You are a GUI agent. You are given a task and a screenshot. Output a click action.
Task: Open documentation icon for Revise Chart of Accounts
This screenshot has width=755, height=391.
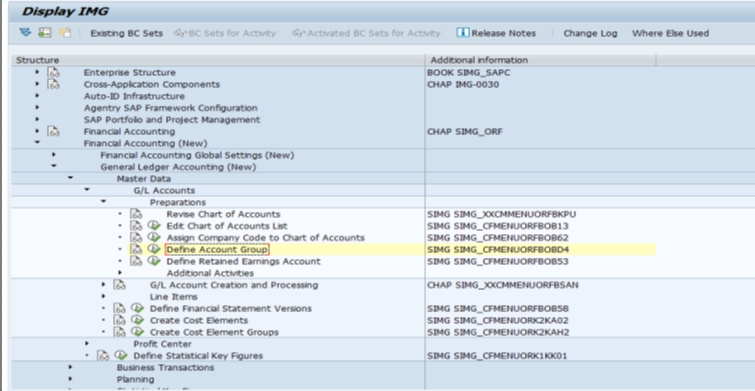point(136,214)
